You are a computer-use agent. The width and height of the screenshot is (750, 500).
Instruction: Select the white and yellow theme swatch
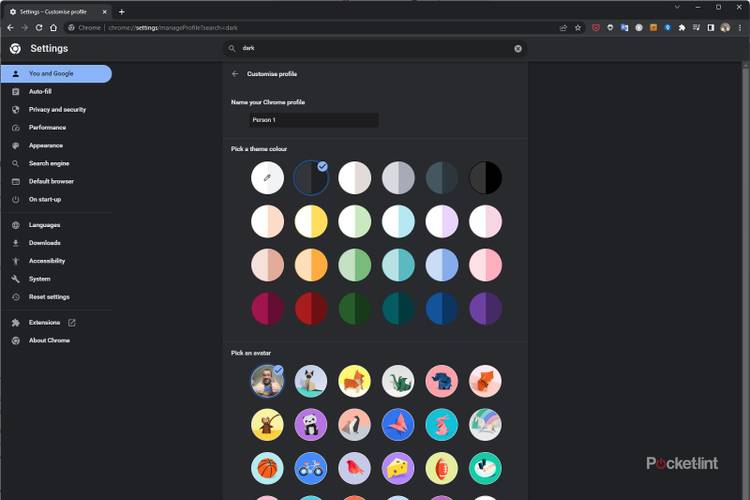pos(311,222)
